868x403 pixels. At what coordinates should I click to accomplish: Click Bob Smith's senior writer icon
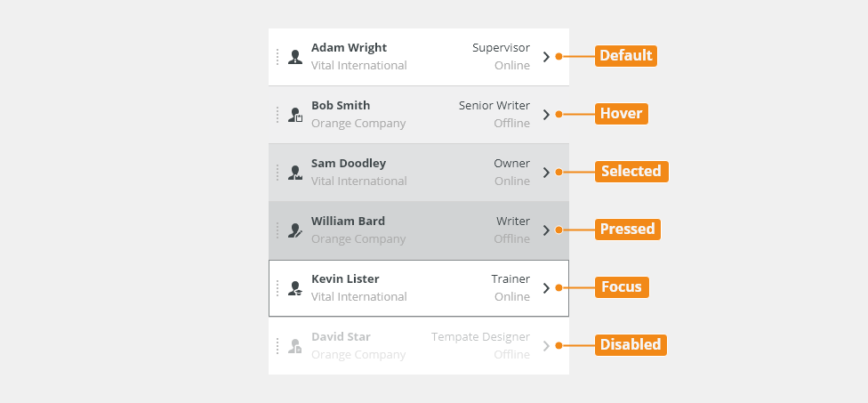(295, 115)
